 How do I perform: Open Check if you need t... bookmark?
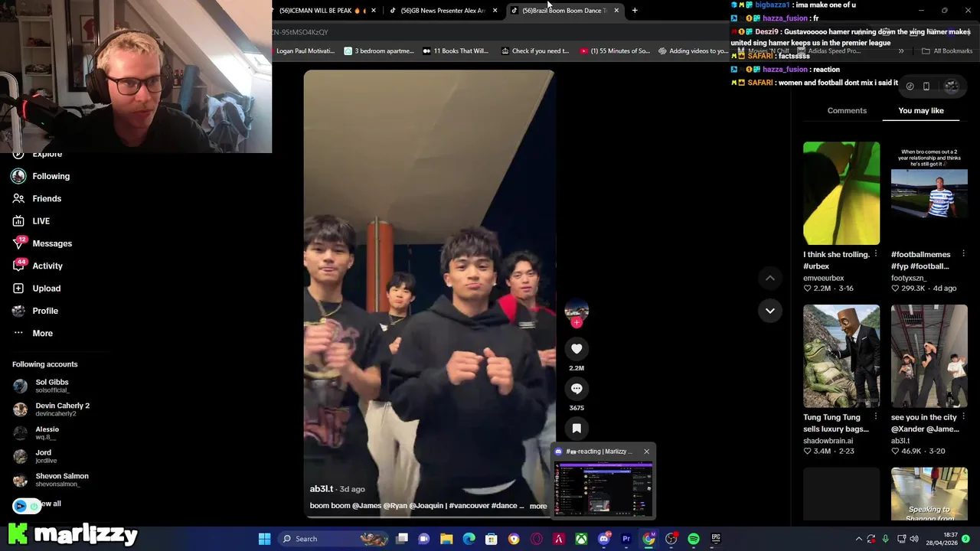pyautogui.click(x=534, y=51)
